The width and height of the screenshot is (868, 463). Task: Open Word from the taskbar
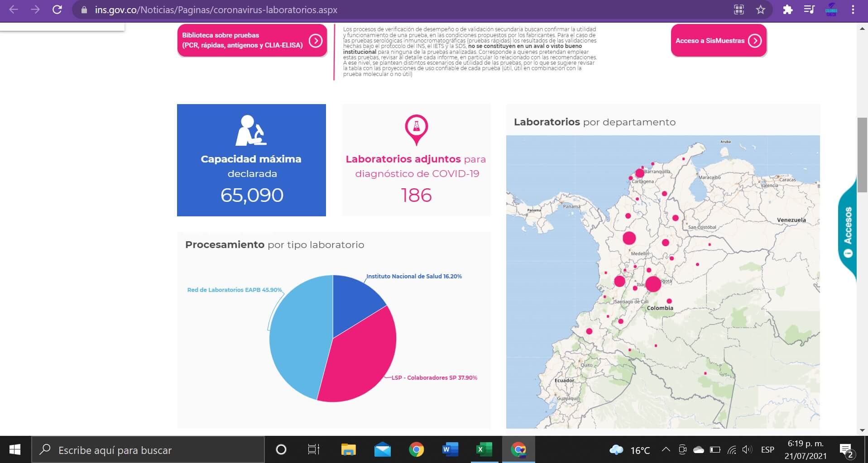click(450, 449)
